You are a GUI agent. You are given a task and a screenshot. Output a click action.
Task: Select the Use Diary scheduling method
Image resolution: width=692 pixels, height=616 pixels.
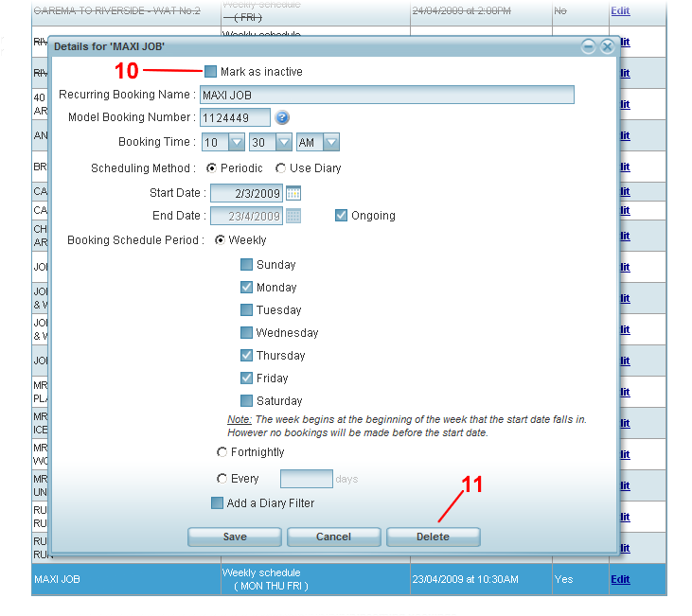pos(281,168)
